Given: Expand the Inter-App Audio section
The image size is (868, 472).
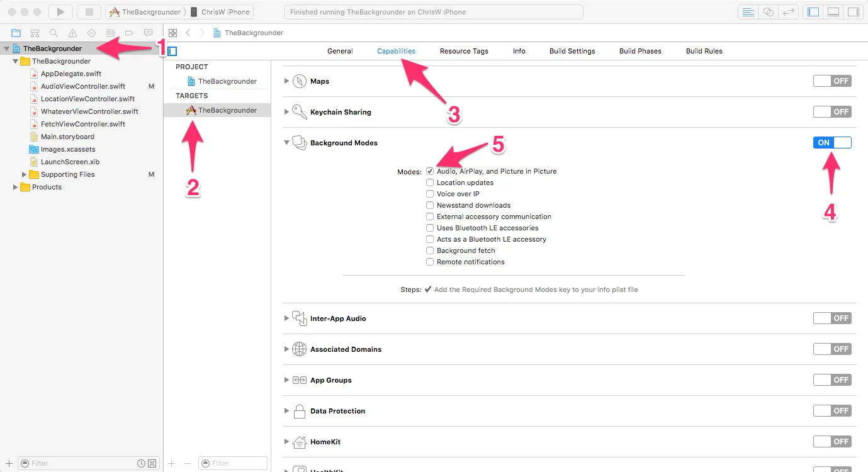Looking at the screenshot, I should (286, 318).
